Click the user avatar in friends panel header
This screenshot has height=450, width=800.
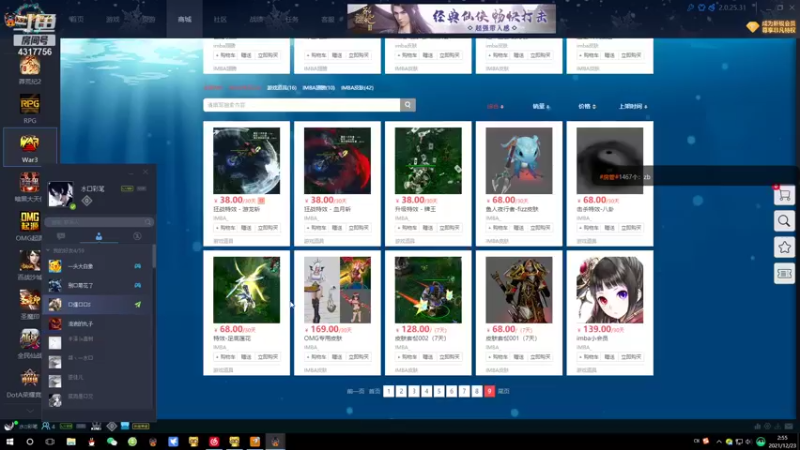pyautogui.click(x=61, y=194)
